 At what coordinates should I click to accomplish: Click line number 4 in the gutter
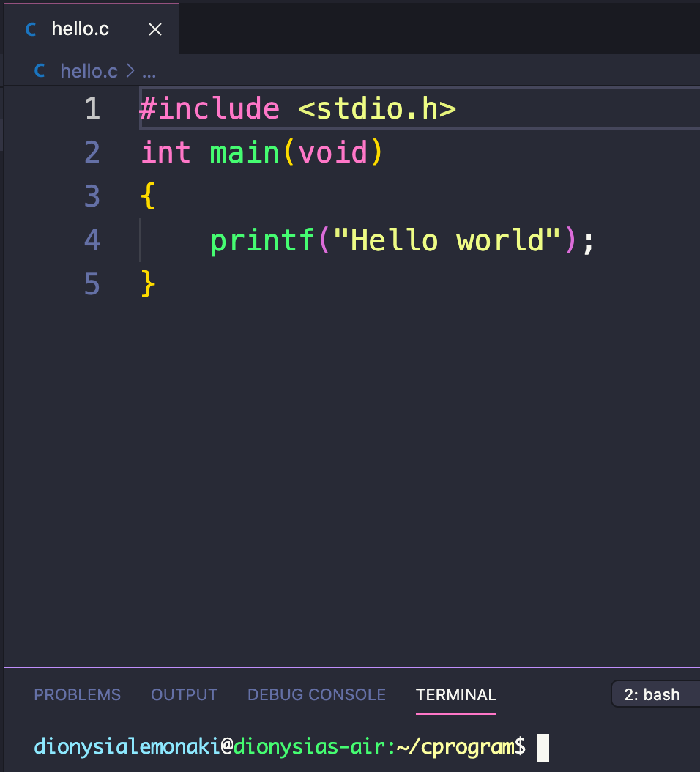coord(92,240)
